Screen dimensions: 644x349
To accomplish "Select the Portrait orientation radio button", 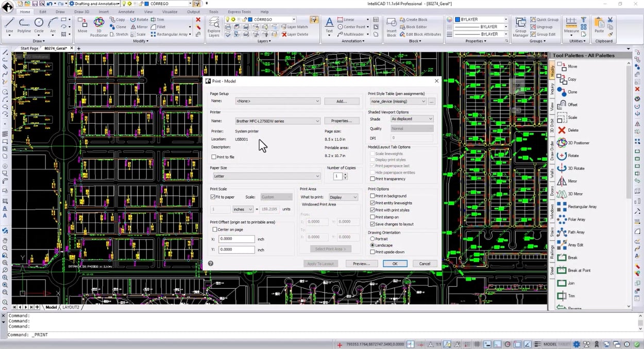I will [x=372, y=239].
